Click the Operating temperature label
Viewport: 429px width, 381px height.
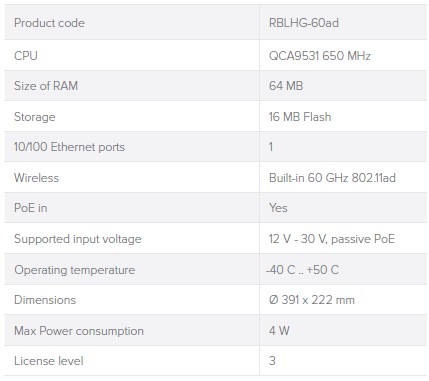pos(75,270)
